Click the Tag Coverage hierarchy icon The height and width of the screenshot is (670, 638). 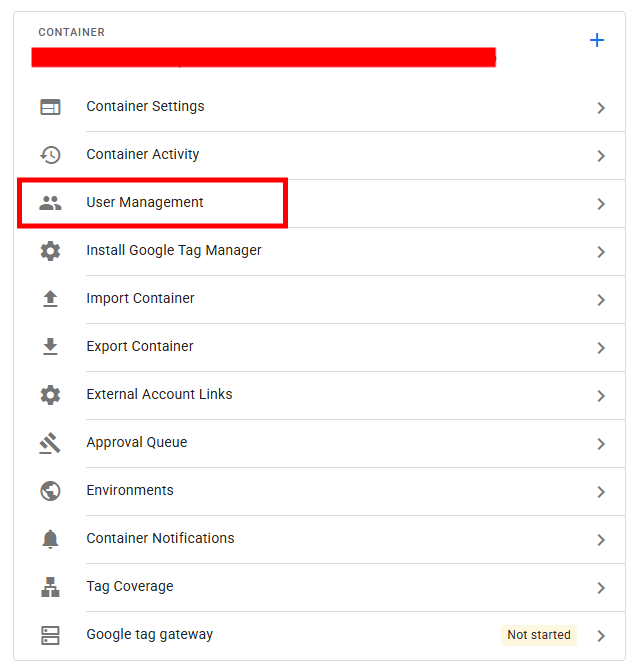point(50,587)
